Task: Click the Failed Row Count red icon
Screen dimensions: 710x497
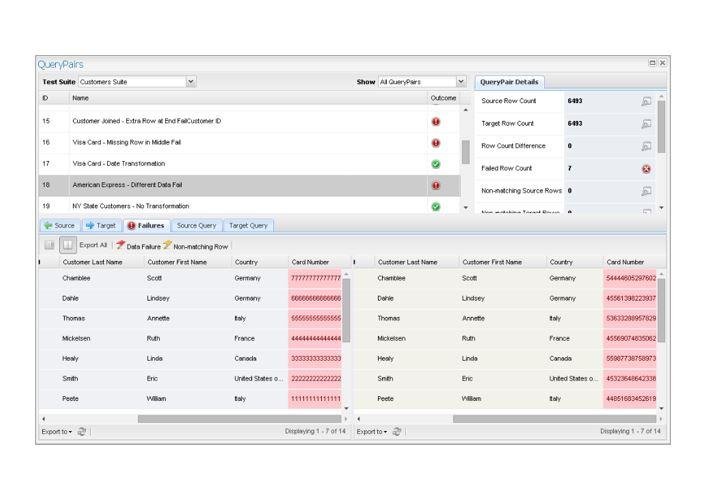Action: pyautogui.click(x=646, y=169)
